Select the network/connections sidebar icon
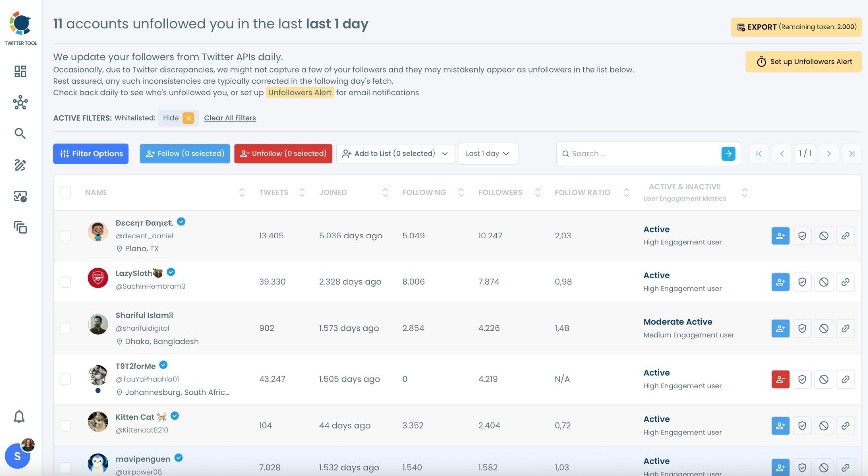Screen dimensions: 868x476 click(20, 102)
